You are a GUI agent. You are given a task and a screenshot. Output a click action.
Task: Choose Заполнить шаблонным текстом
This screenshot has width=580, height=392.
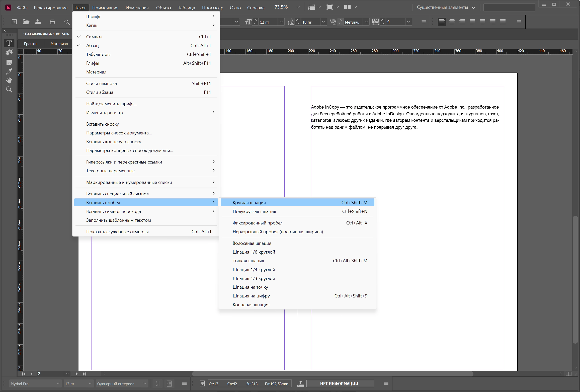pos(146,220)
